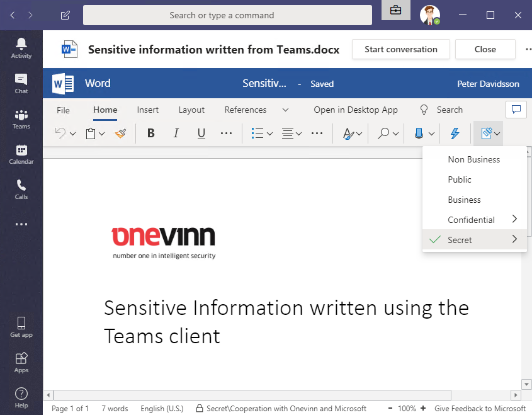Screen dimensions: 532x415
Task: Select Non Business sensitivity label
Action: click(x=475, y=159)
